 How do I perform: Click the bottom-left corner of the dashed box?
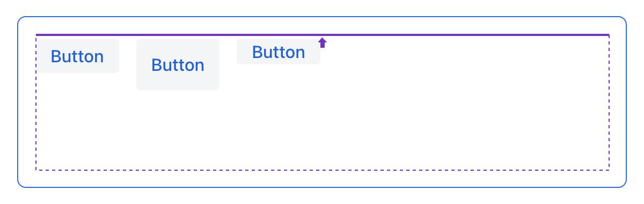(36, 170)
